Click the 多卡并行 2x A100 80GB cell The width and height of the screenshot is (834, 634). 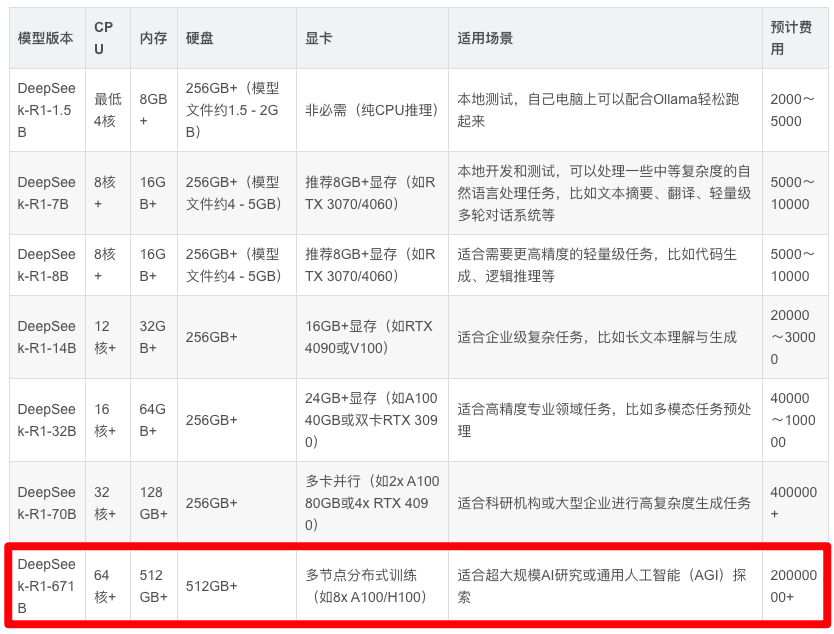point(372,503)
